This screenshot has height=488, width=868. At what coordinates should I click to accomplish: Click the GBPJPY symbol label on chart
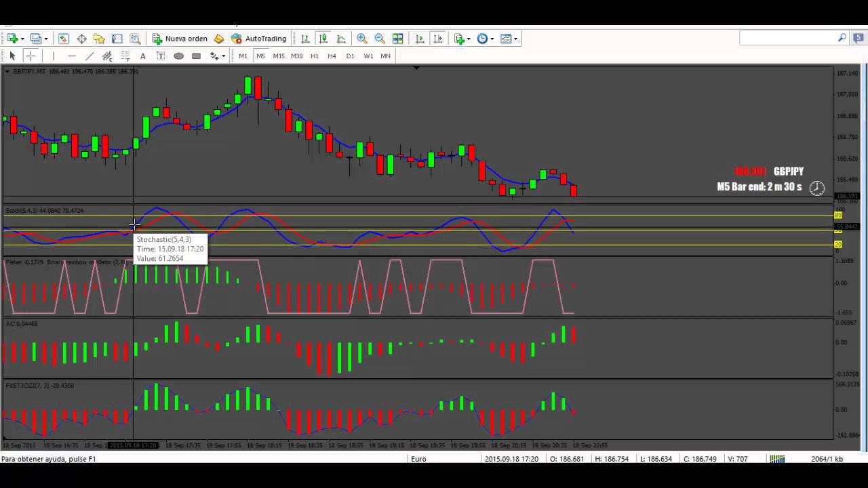(788, 172)
